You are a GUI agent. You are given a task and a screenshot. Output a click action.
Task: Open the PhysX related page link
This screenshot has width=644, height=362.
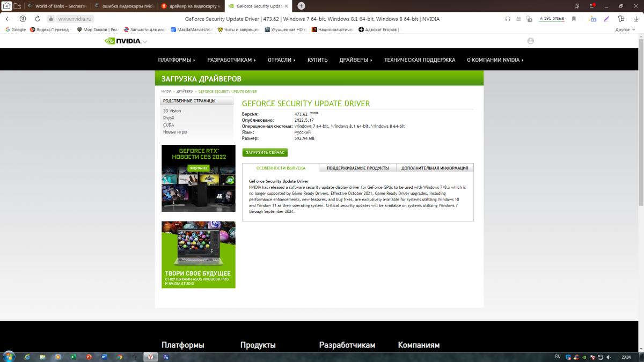click(169, 118)
